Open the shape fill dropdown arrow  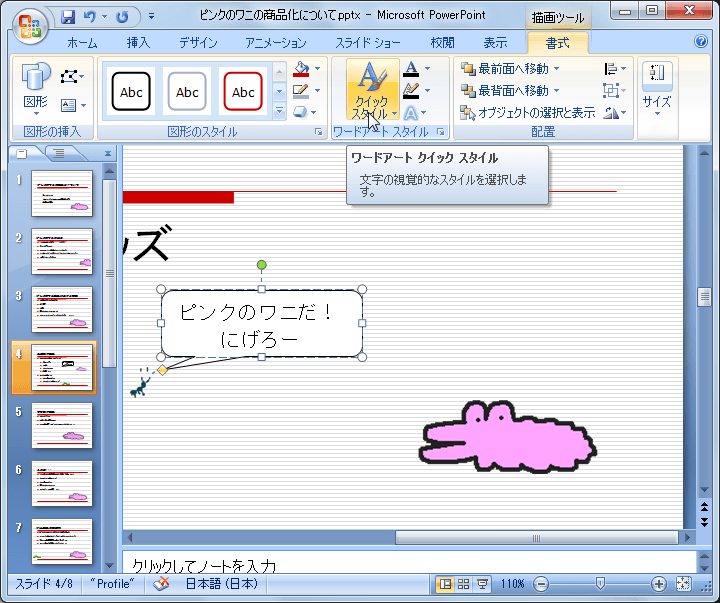click(x=318, y=69)
